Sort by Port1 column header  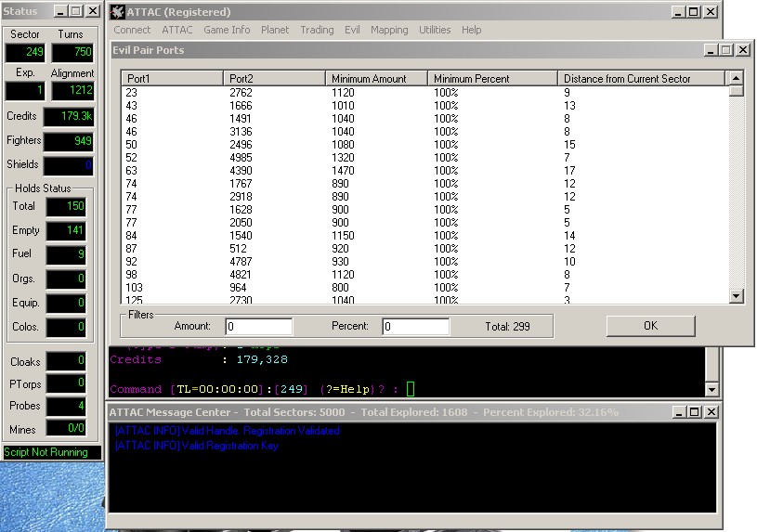pyautogui.click(x=172, y=79)
